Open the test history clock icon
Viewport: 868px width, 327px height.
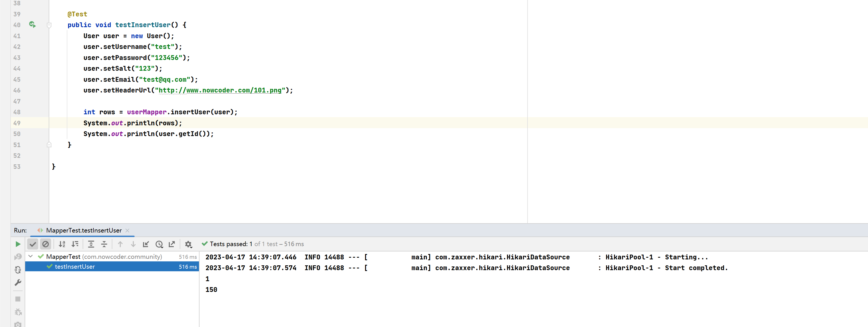(x=159, y=244)
